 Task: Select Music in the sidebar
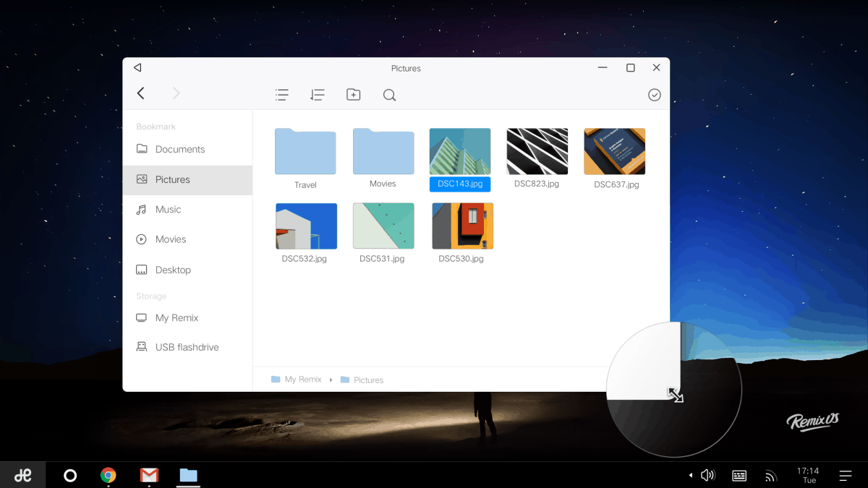coord(168,209)
